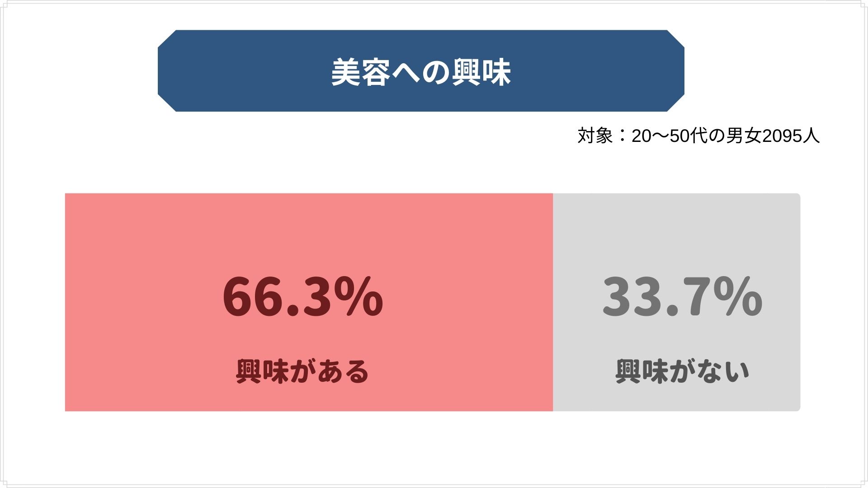Select the 66.3% figure
The image size is (868, 488).
tap(302, 297)
